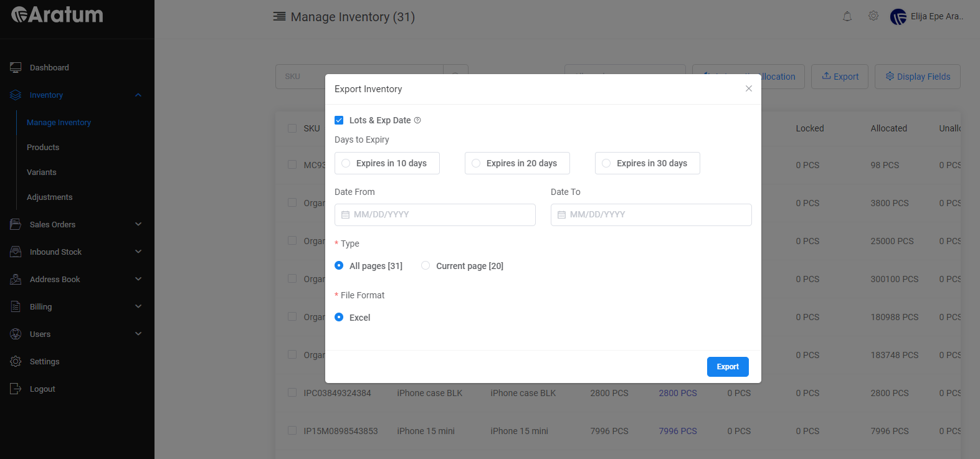Select Expires in 20 days option
The image size is (980, 459).
[x=517, y=163]
